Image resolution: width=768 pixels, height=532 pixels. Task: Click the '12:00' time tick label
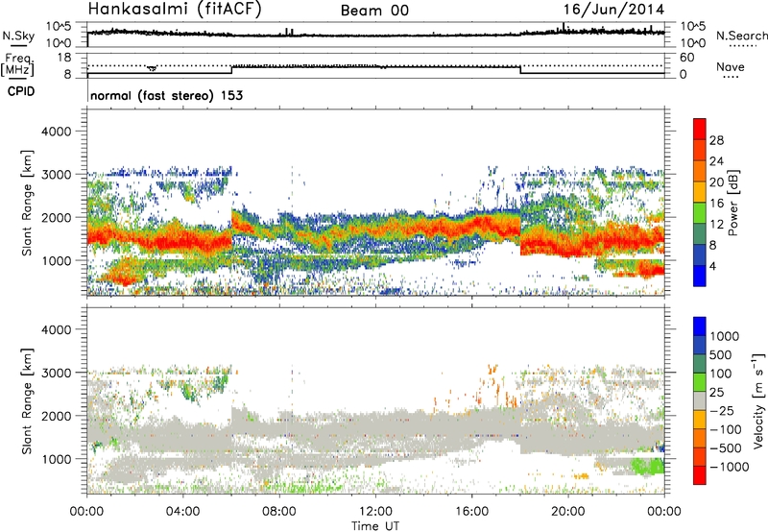click(x=375, y=512)
